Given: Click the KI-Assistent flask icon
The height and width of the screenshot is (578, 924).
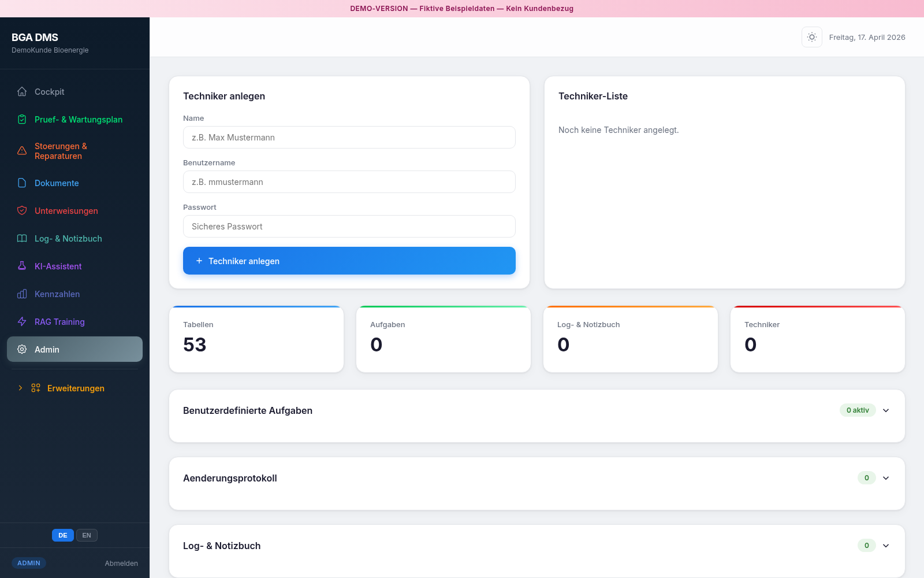Looking at the screenshot, I should click(22, 266).
